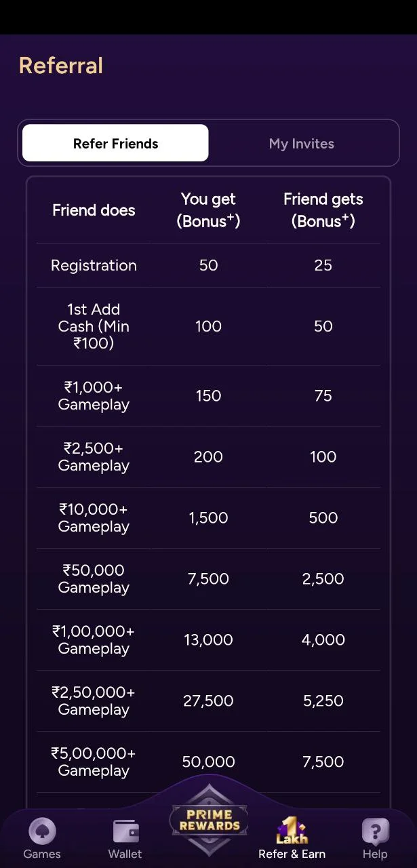Open the Refer & Earn 1 Lakh icon
Image resolution: width=417 pixels, height=868 pixels.
[292, 831]
